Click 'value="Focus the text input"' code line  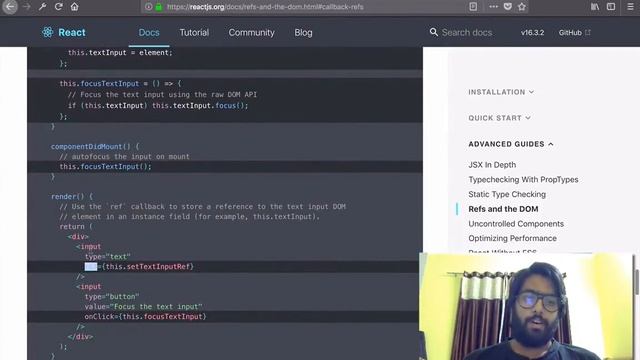point(143,307)
